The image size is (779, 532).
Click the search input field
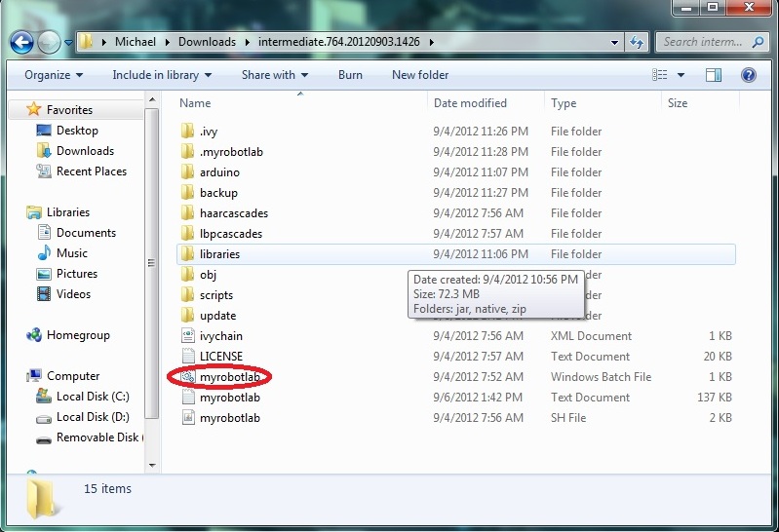(704, 43)
